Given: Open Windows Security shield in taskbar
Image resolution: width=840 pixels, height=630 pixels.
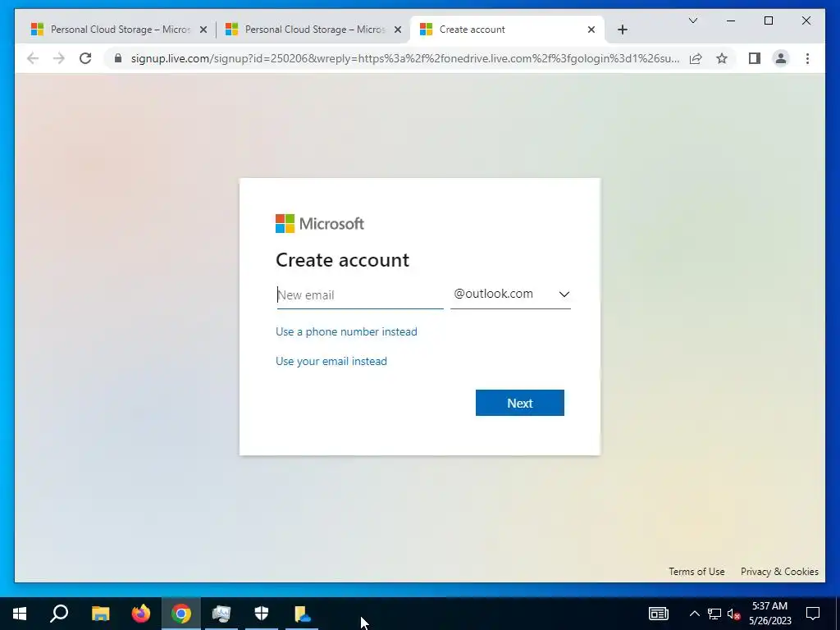Looking at the screenshot, I should coord(262,614).
